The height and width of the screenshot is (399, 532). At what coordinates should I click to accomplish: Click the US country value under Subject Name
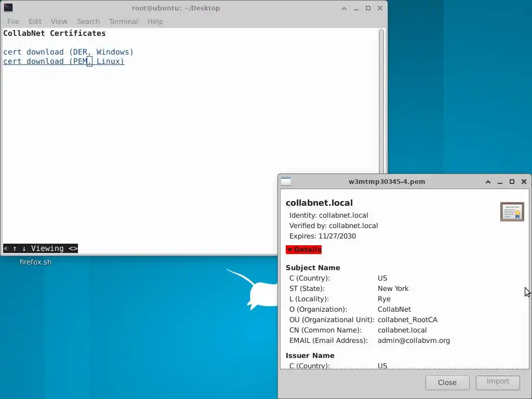click(x=382, y=278)
